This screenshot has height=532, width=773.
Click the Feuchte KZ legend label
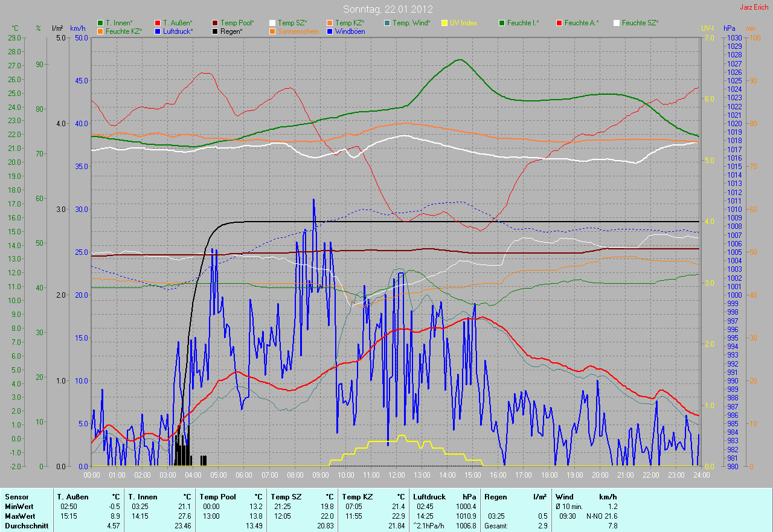pyautogui.click(x=123, y=31)
